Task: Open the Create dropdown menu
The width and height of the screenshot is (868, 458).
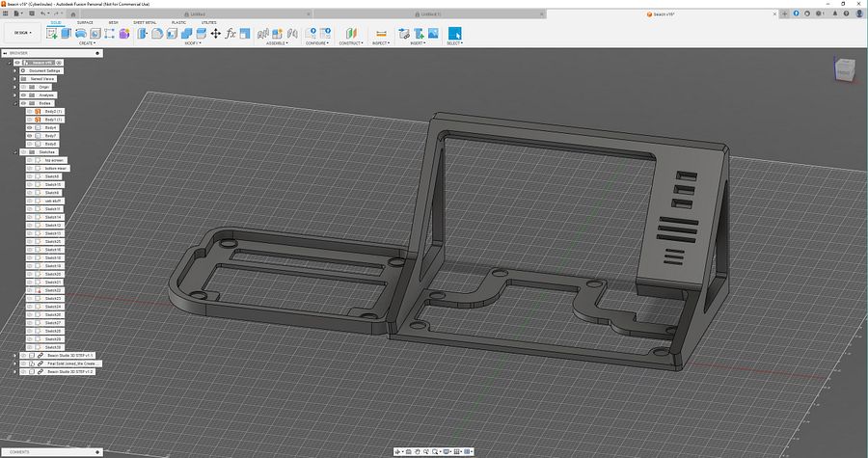Action: [x=87, y=43]
